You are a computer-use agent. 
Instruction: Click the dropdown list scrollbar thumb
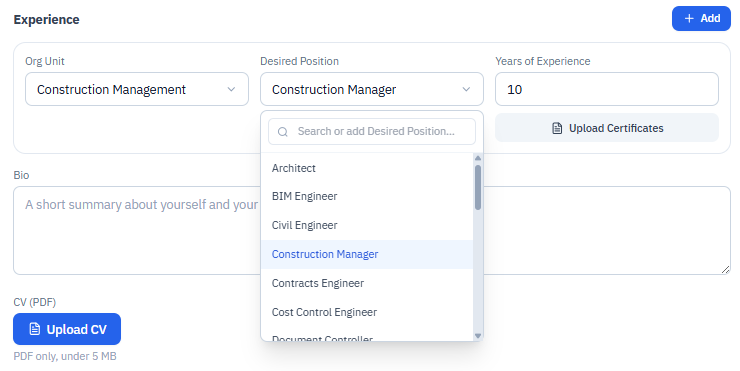[x=478, y=187]
